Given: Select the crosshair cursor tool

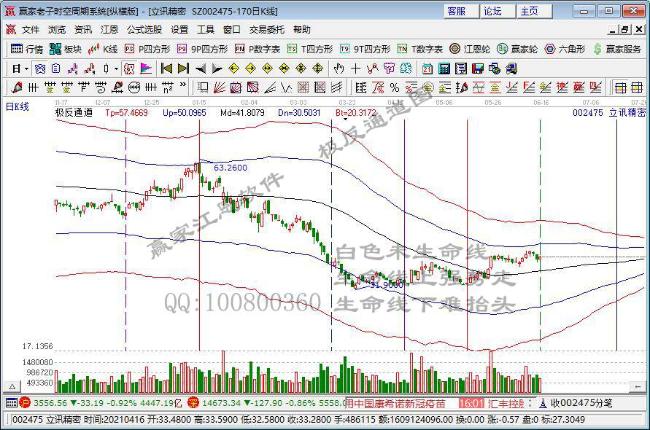Looking at the screenshot, I should [x=355, y=68].
